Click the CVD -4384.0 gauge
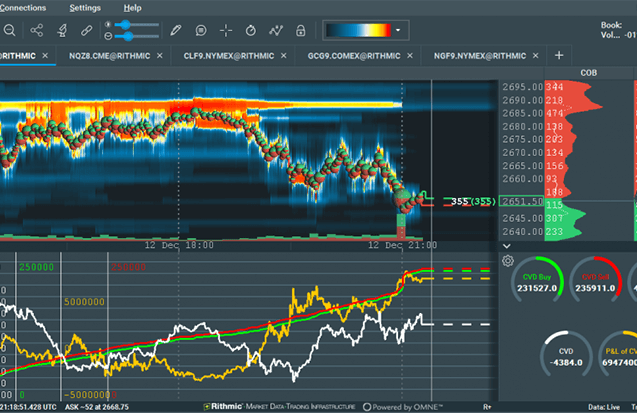The width and height of the screenshot is (637, 413). pos(566,354)
